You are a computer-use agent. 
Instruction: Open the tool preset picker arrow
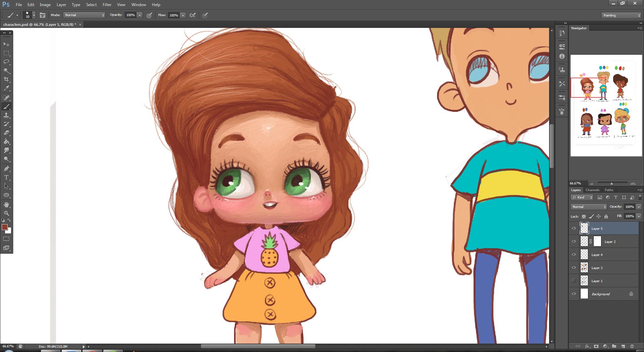(x=17, y=15)
